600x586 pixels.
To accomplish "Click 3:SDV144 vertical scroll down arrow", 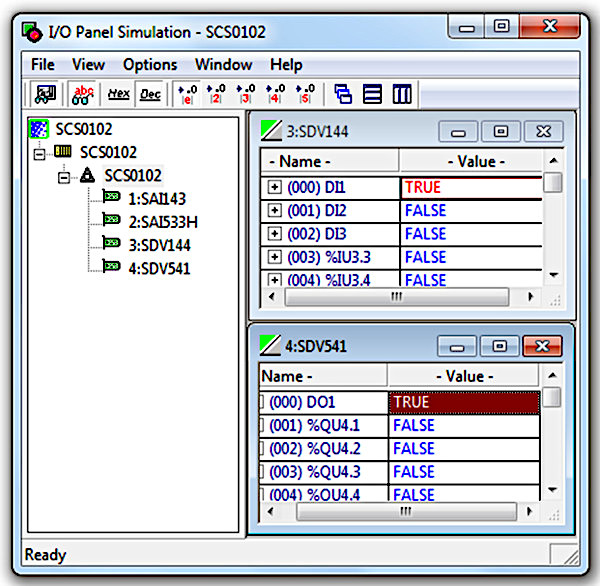I will 553,275.
